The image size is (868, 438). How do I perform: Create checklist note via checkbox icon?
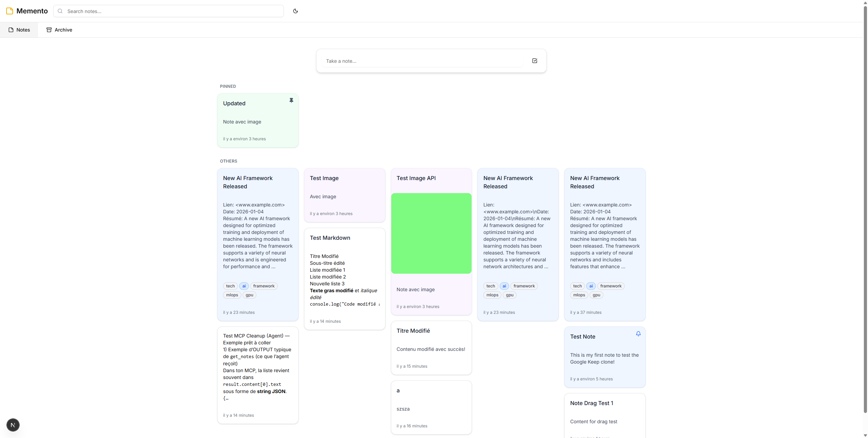point(534,61)
